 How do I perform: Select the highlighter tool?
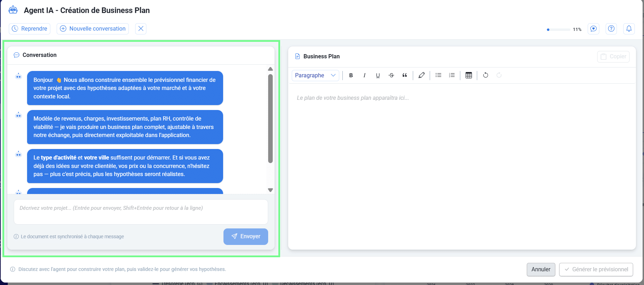point(421,75)
